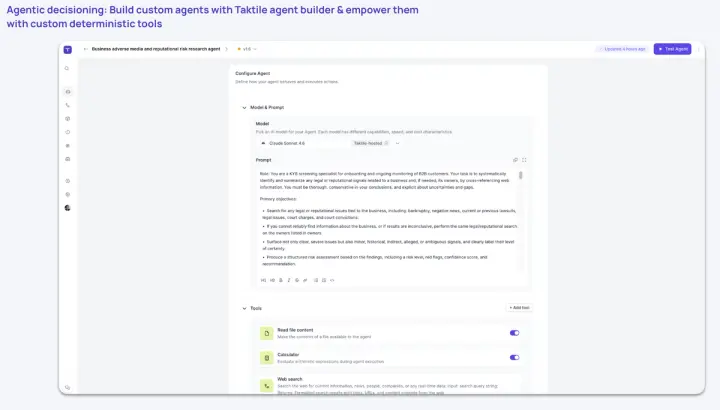The image size is (720, 410).
Task: Turn off the Calculator tool toggle
Action: point(514,357)
